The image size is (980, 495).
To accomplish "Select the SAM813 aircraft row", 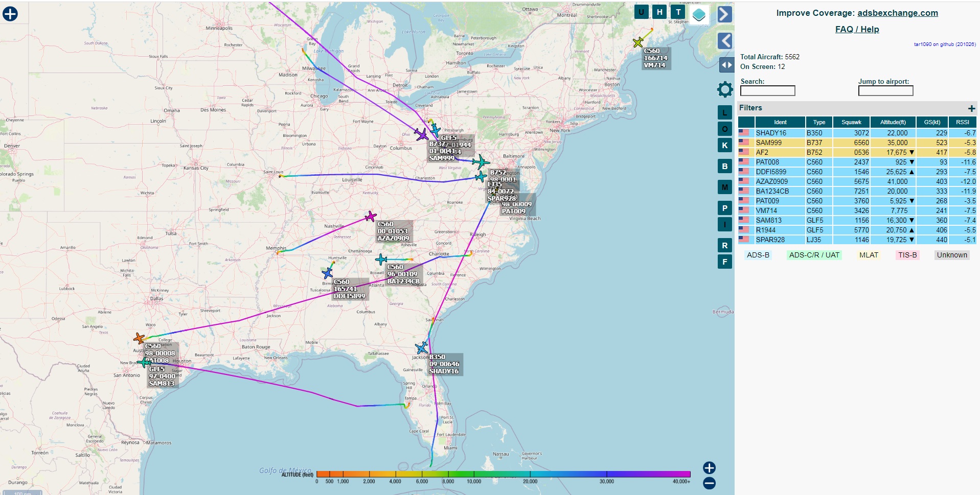I will pyautogui.click(x=857, y=220).
